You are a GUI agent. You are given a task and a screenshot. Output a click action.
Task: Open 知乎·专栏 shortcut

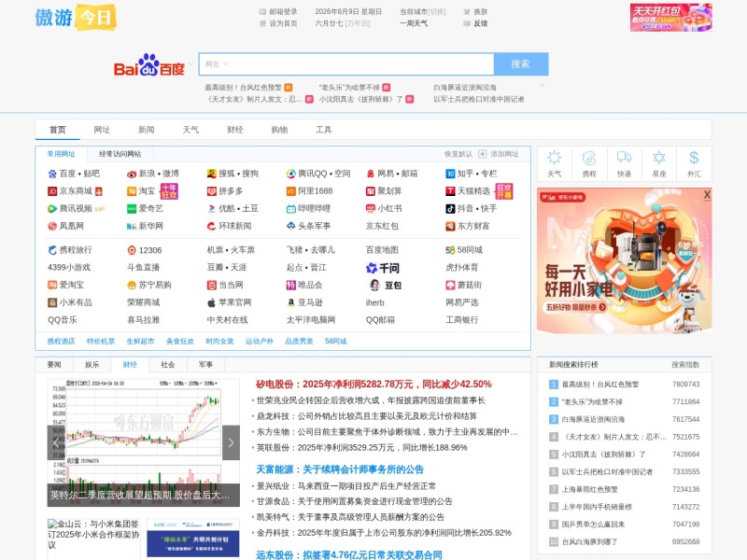[x=472, y=174]
